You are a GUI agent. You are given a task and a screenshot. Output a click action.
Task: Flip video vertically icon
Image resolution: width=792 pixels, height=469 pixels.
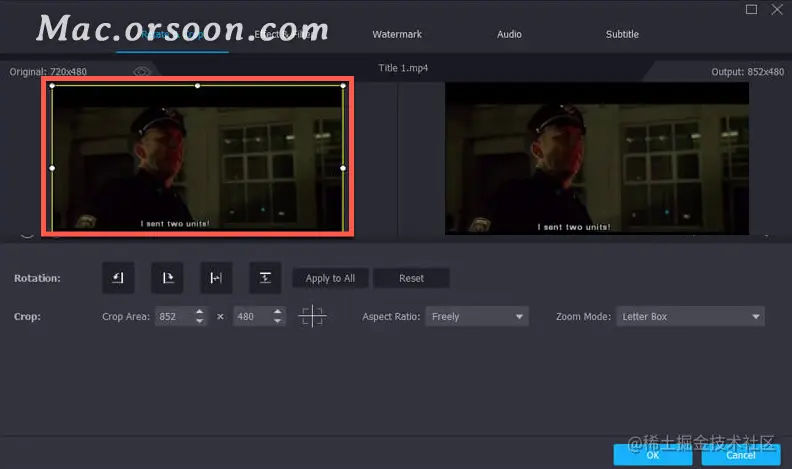point(265,278)
